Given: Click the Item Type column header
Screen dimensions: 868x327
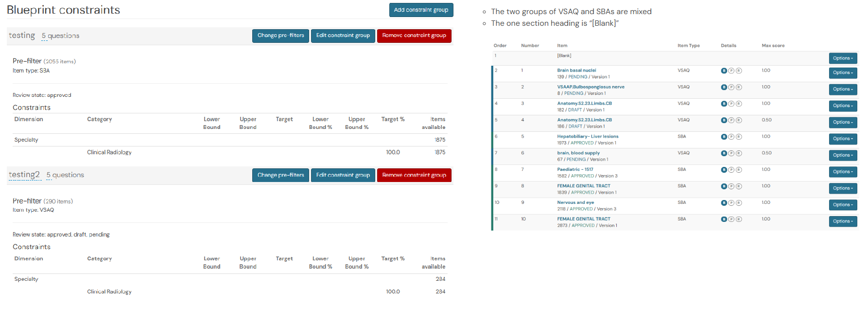Looking at the screenshot, I should click(689, 46).
